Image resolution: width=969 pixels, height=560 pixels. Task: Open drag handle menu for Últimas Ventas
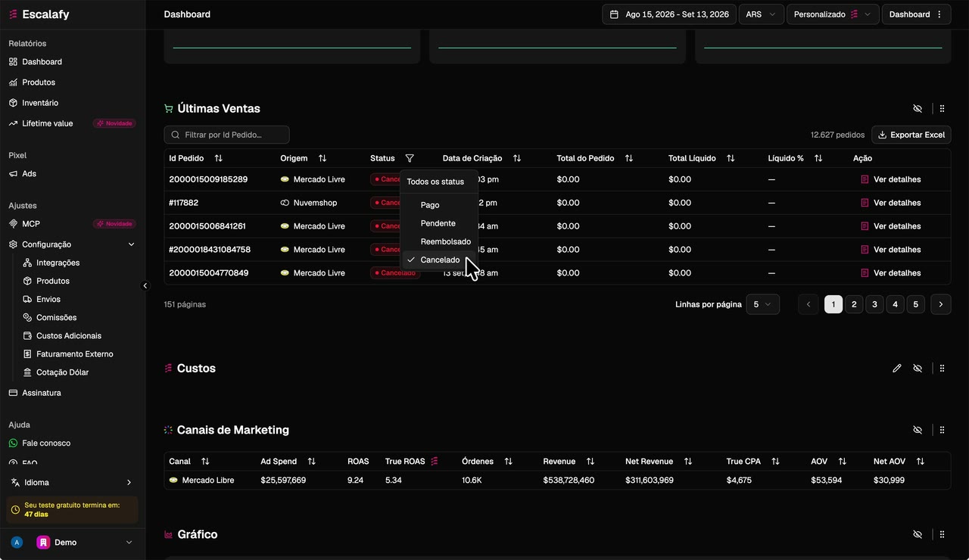[x=943, y=109]
